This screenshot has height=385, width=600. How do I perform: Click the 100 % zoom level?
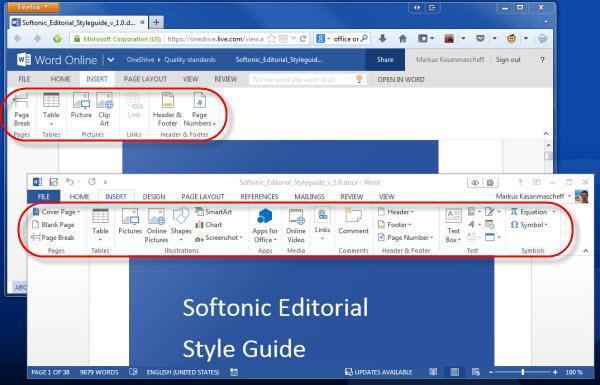(574, 372)
